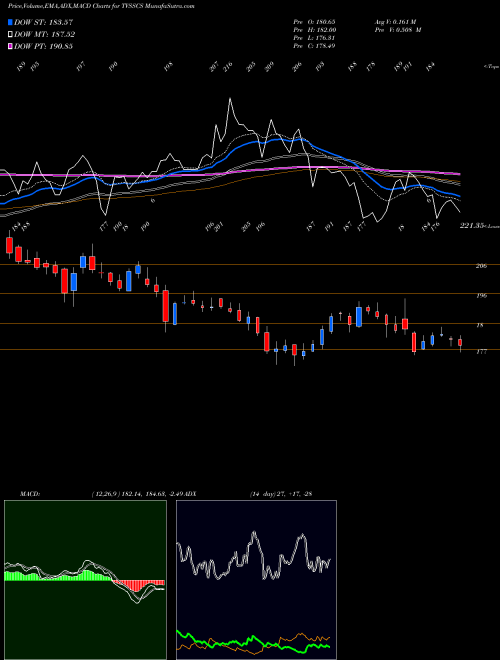Click the 'Pre V: 0.308 M' volume text

tap(398, 30)
